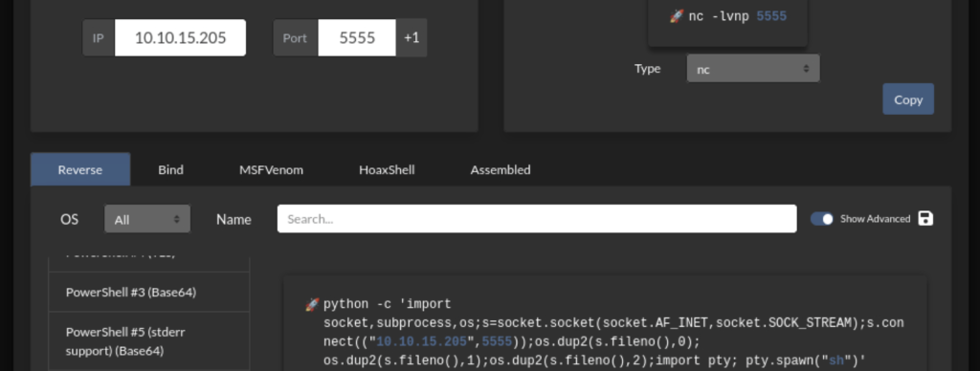
Task: Copy the listener command with Copy button
Action: 908,99
